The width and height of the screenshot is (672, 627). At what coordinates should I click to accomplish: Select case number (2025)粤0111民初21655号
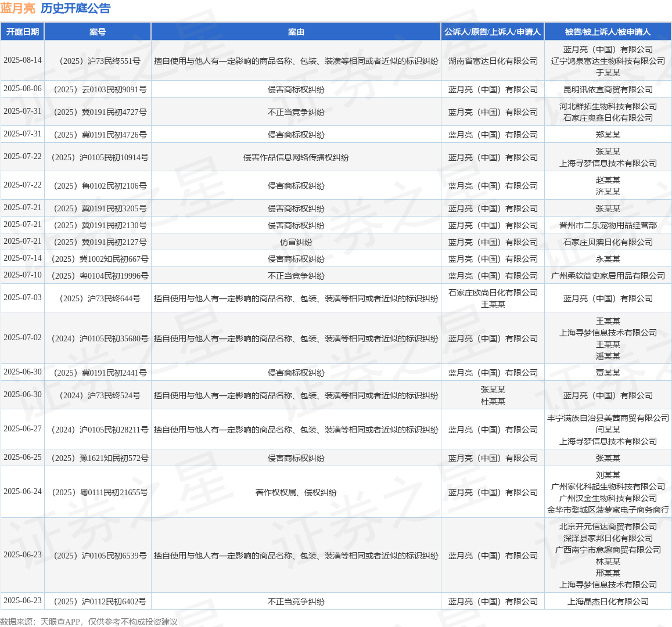100,492
